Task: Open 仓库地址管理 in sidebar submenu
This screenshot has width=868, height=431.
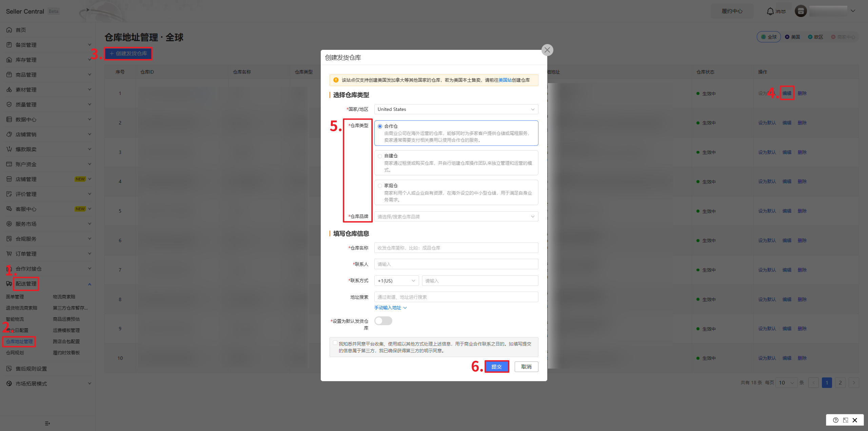Action: pos(19,341)
